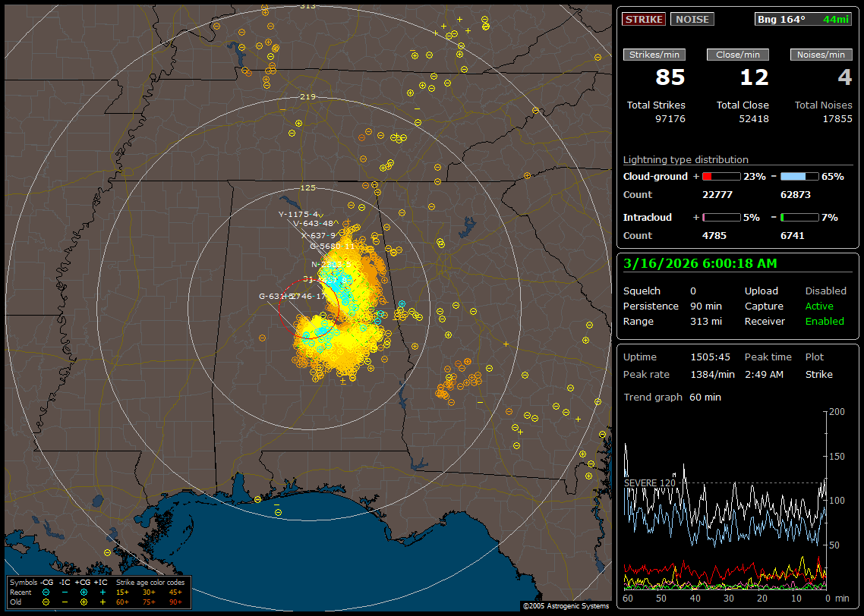Click the bearing and distance readout box

coord(803,19)
